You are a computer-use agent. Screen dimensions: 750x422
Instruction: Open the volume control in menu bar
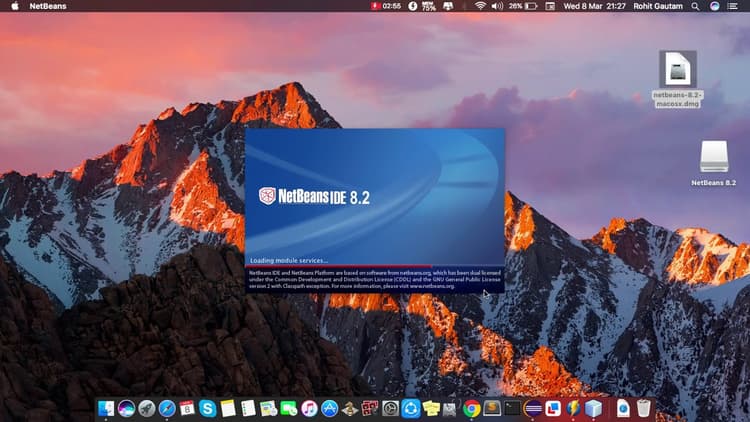tap(497, 6)
